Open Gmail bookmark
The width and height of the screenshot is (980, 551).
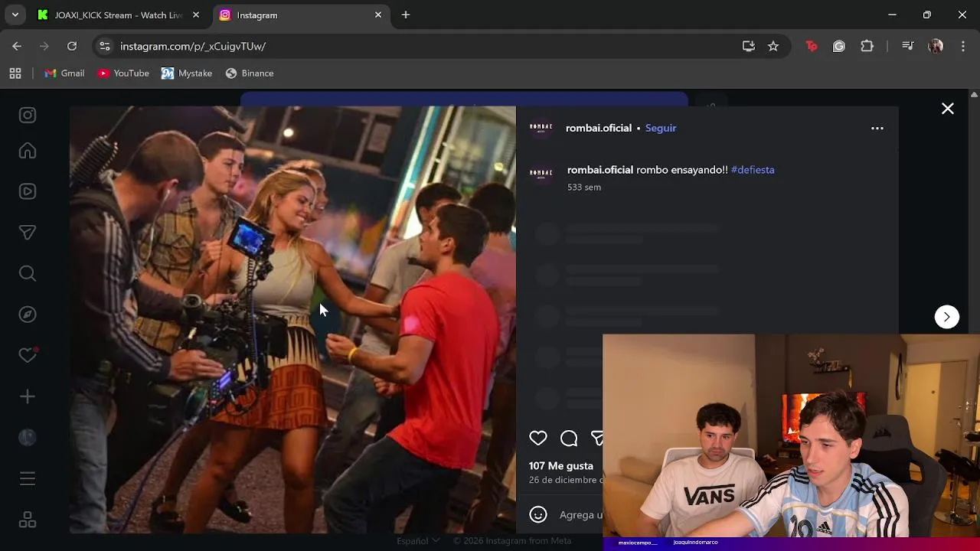click(x=64, y=73)
